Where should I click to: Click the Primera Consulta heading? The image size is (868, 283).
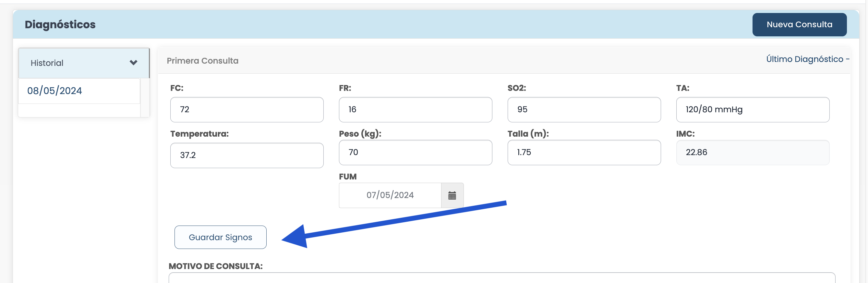tap(202, 61)
